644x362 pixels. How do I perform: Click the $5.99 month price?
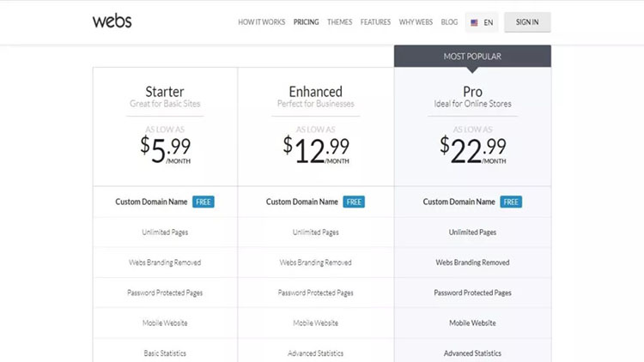[165, 150]
